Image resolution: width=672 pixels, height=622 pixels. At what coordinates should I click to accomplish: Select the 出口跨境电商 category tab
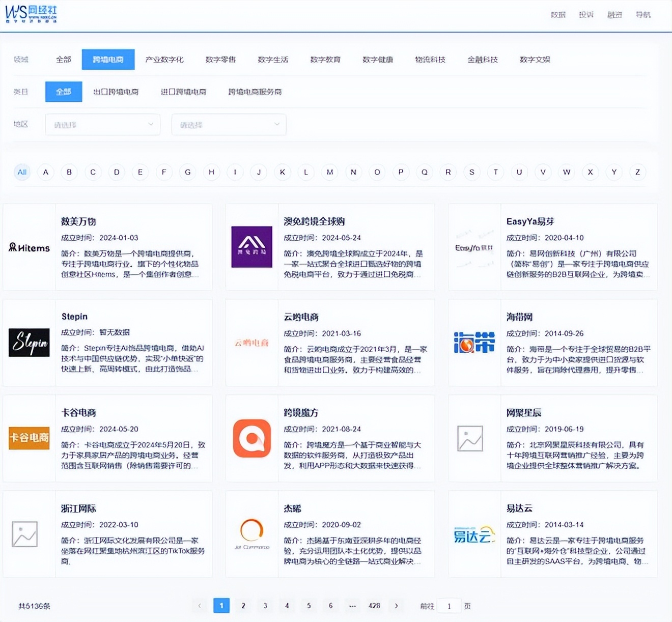click(x=116, y=92)
